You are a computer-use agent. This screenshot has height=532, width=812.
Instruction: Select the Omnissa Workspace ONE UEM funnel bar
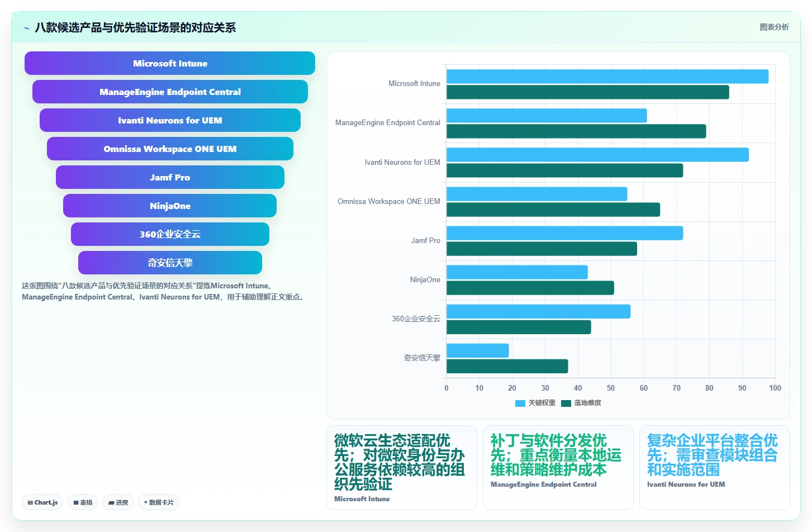tap(170, 149)
